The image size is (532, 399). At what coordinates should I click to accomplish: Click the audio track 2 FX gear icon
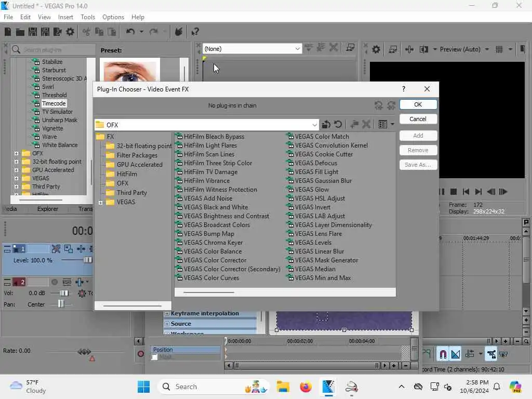coord(82,293)
